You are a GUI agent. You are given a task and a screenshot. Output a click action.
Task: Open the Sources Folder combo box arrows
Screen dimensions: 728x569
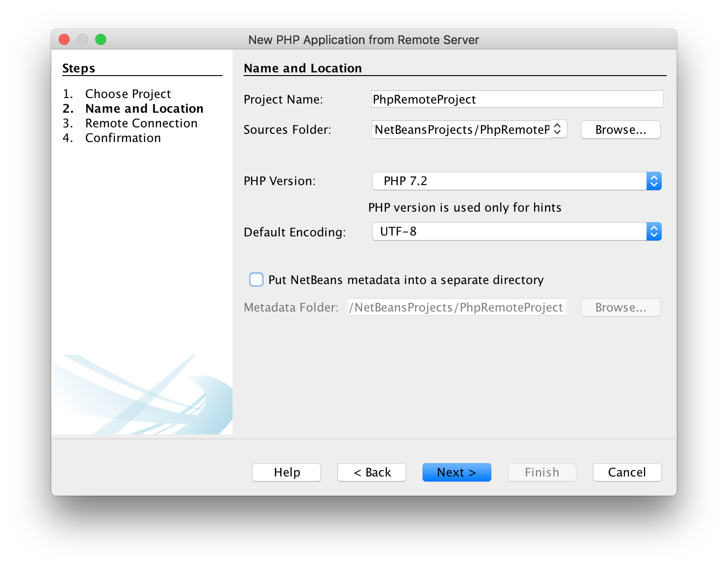[558, 129]
